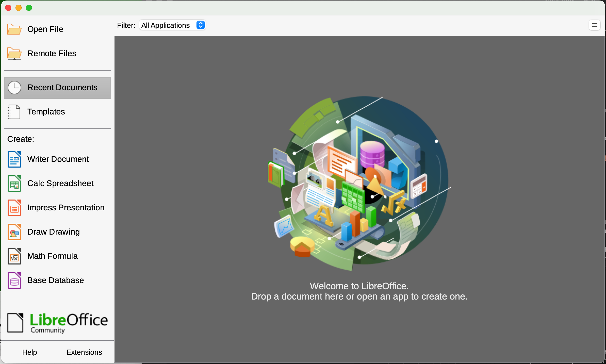The height and width of the screenshot is (364, 606).
Task: Open the Math Formula creator
Action: [52, 256]
